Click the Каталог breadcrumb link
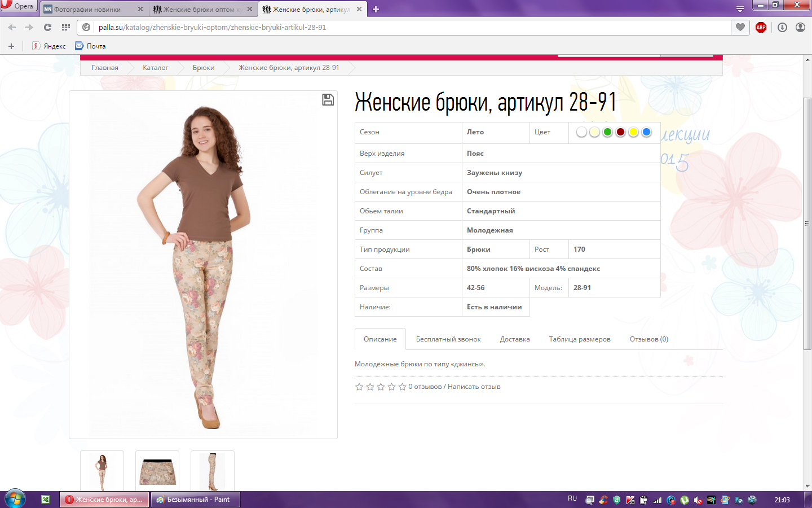This screenshot has width=812, height=508. coord(155,68)
